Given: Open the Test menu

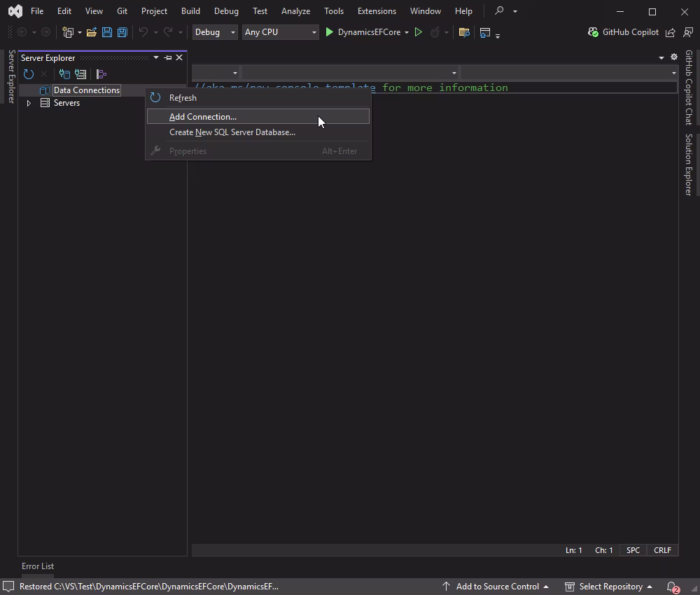Looking at the screenshot, I should (260, 11).
